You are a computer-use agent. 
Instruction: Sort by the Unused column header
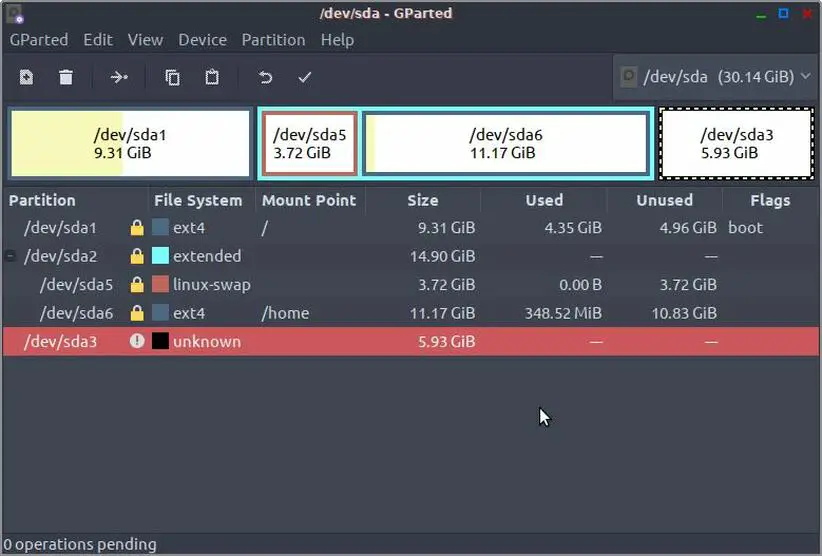(664, 200)
